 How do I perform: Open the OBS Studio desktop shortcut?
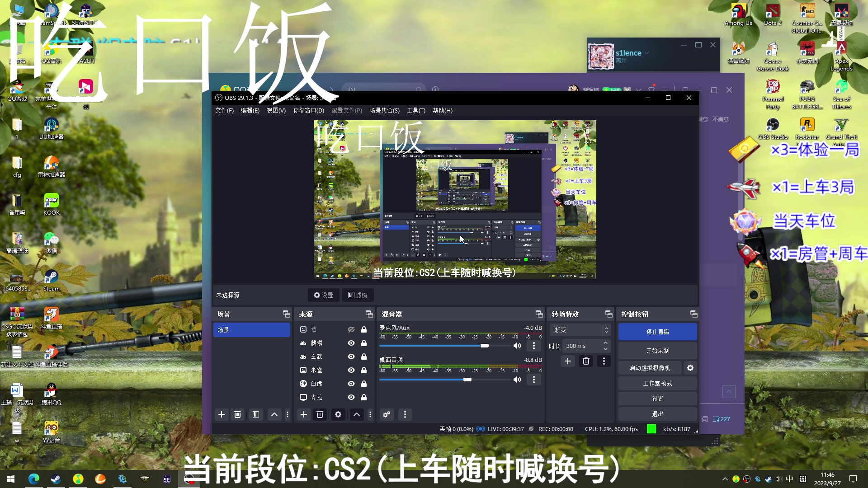click(773, 129)
